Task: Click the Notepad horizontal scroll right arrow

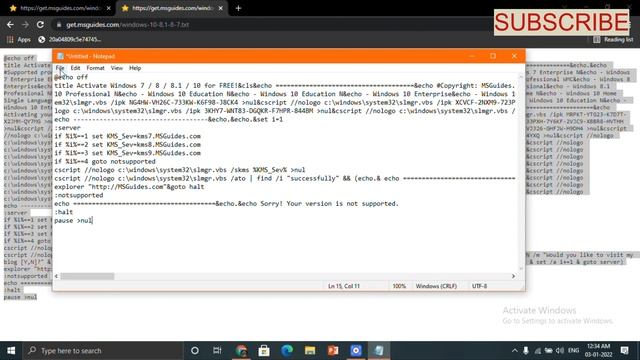Action: 513,276
